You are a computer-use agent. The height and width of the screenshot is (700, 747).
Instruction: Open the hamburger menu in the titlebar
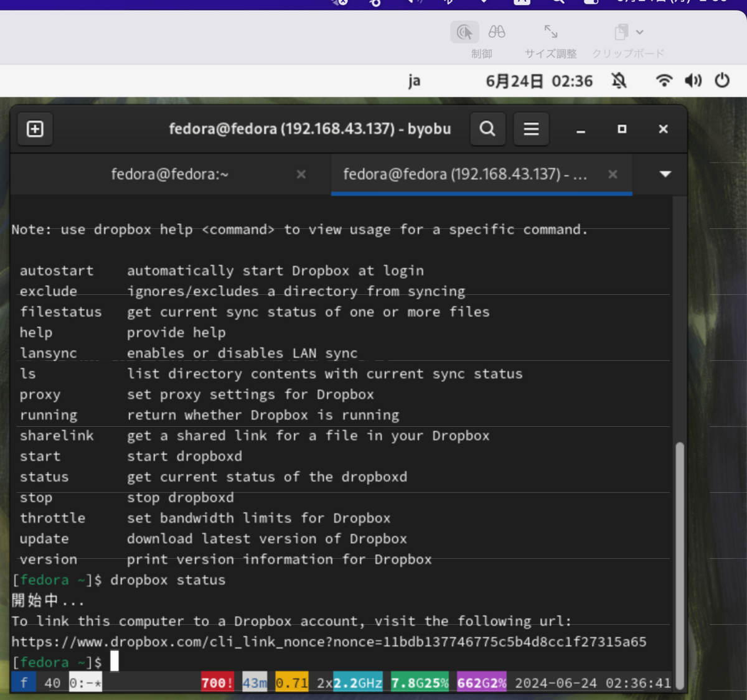pos(531,129)
